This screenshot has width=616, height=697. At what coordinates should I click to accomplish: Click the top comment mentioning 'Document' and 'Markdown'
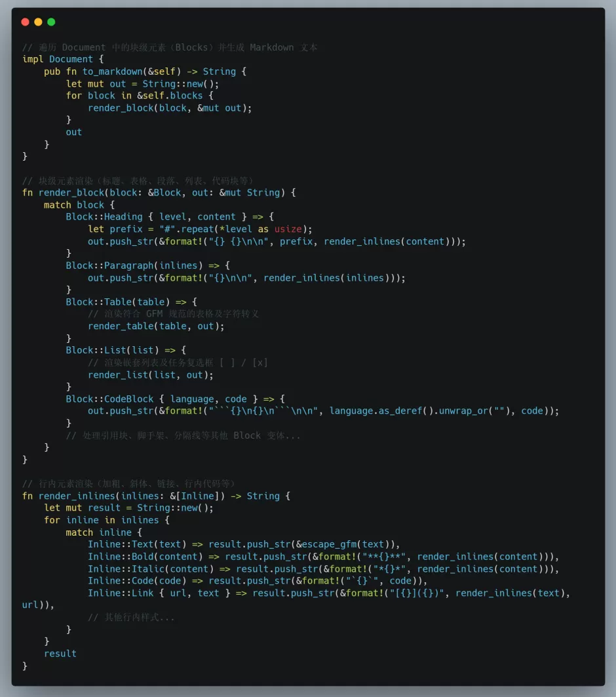click(x=170, y=48)
